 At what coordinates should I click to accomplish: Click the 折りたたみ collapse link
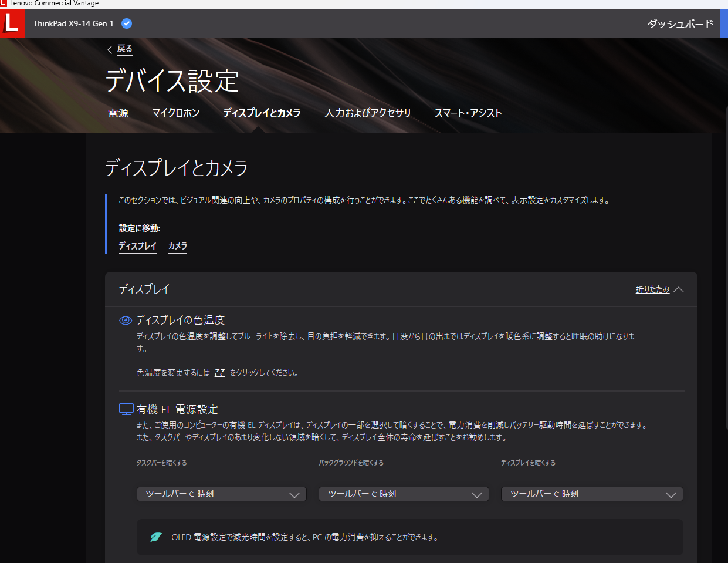tap(653, 289)
